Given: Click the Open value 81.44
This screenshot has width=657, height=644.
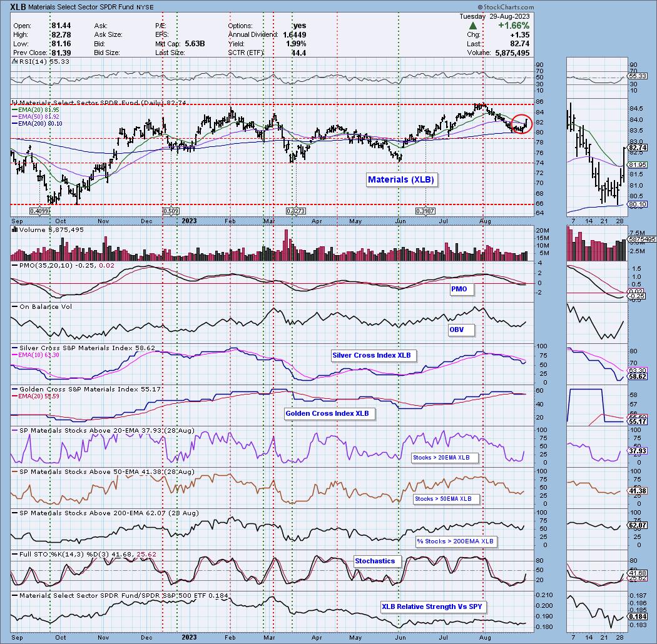Looking at the screenshot, I should 61,26.
